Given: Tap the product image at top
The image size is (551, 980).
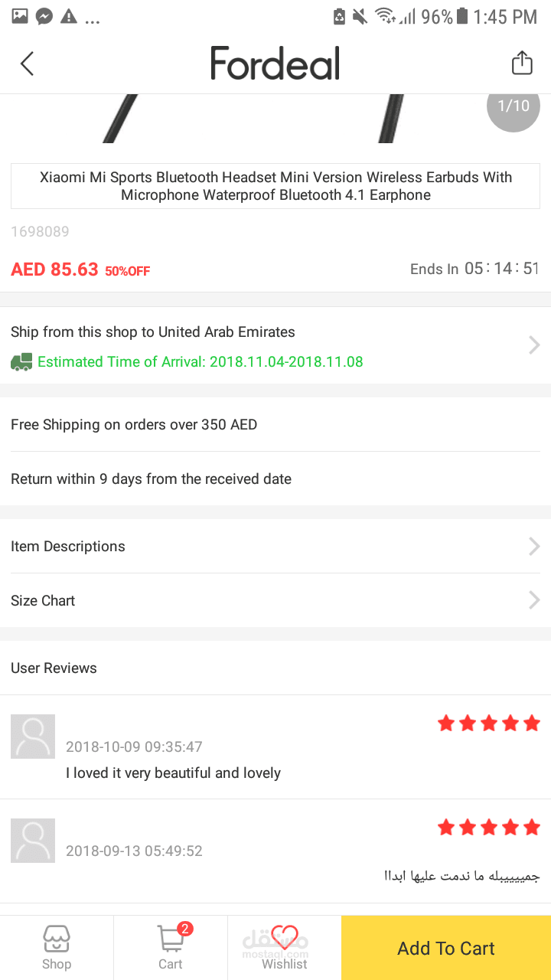Looking at the screenshot, I should (x=260, y=119).
